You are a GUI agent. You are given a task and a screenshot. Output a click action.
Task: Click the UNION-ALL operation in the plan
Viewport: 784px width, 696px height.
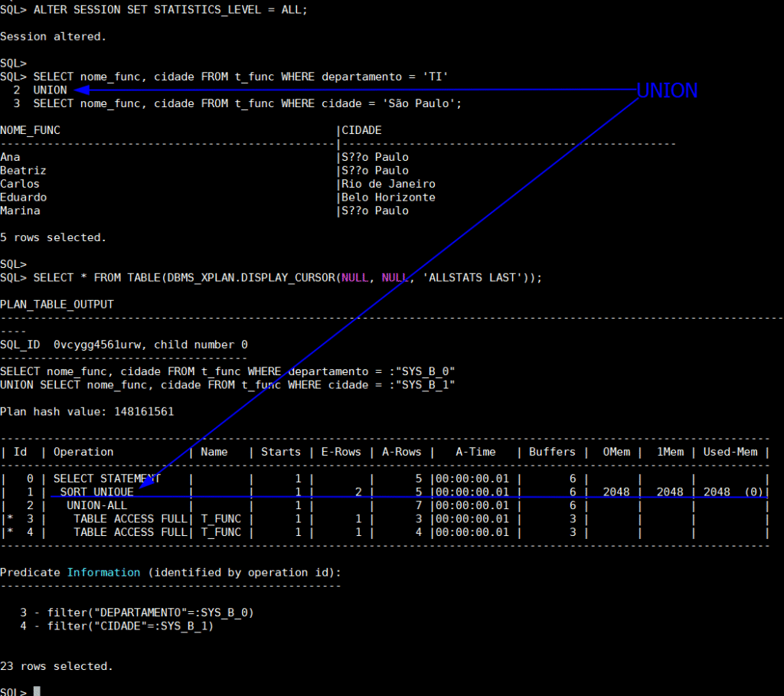[x=96, y=505]
